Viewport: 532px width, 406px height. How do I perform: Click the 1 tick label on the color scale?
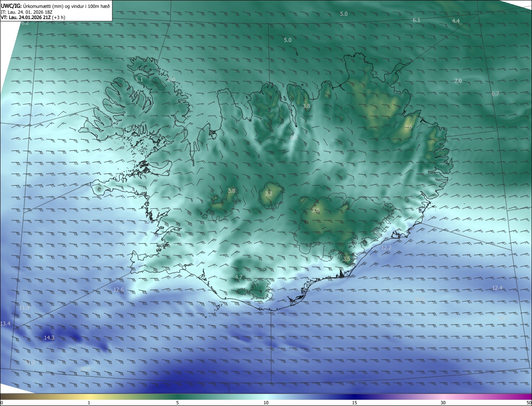(x=89, y=403)
